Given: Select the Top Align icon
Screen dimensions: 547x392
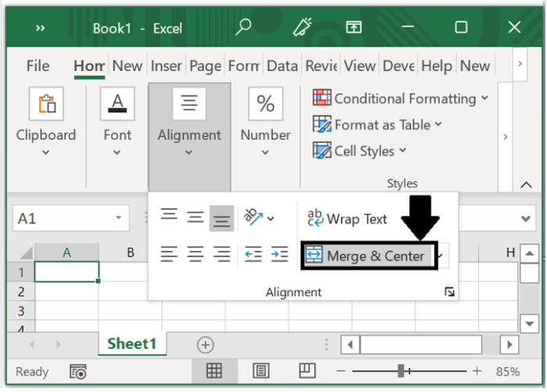Looking at the screenshot, I should (169, 216).
